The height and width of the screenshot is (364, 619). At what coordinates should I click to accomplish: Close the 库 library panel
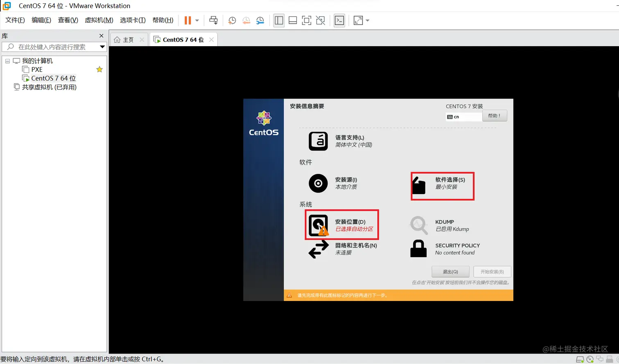click(x=102, y=36)
